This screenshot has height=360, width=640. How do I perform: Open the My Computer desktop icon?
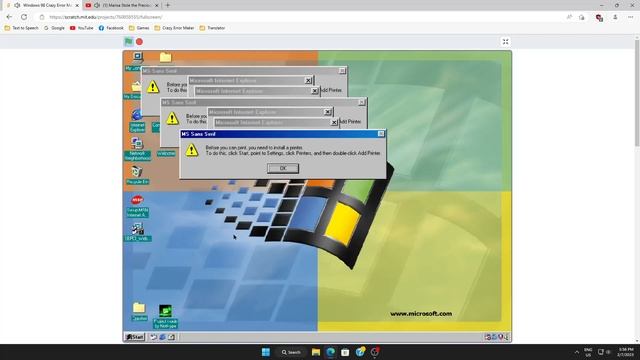click(137, 61)
